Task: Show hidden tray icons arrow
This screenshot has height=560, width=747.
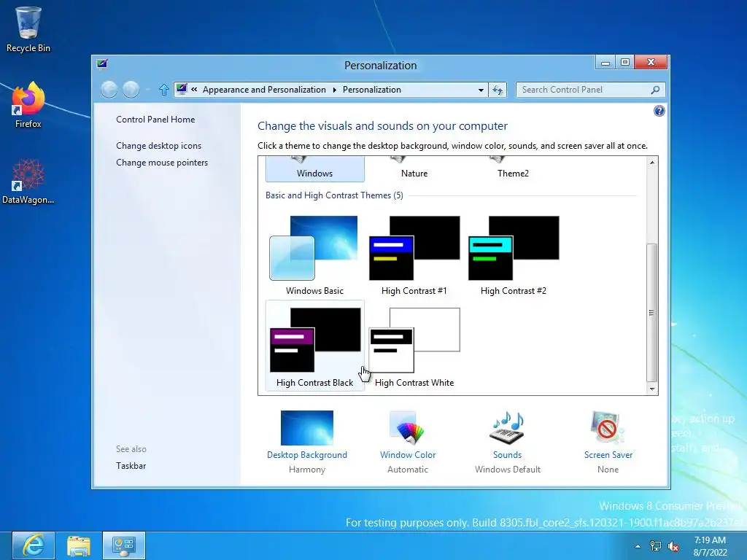Action: (x=638, y=546)
